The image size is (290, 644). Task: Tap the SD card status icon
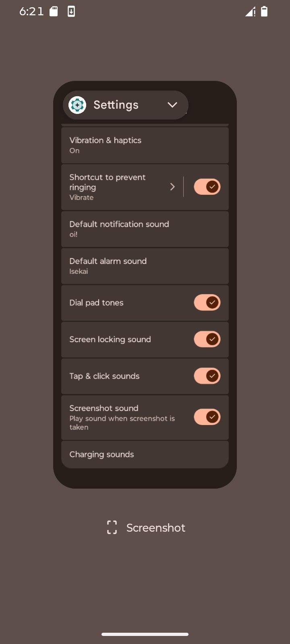pyautogui.click(x=54, y=11)
